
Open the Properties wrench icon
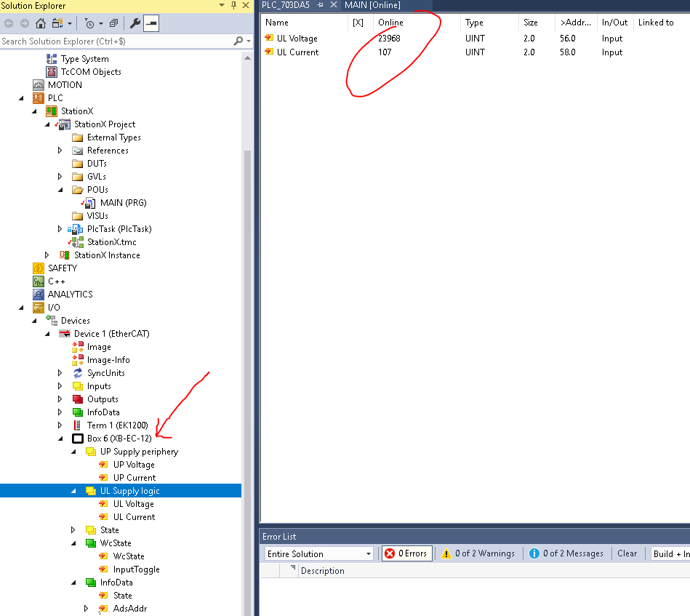[135, 23]
